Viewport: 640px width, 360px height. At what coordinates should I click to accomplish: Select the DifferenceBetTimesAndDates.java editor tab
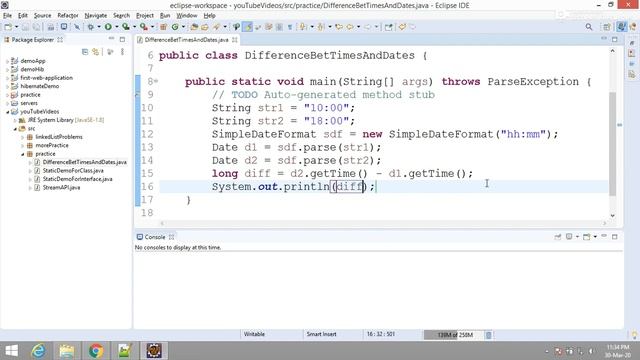point(187,40)
